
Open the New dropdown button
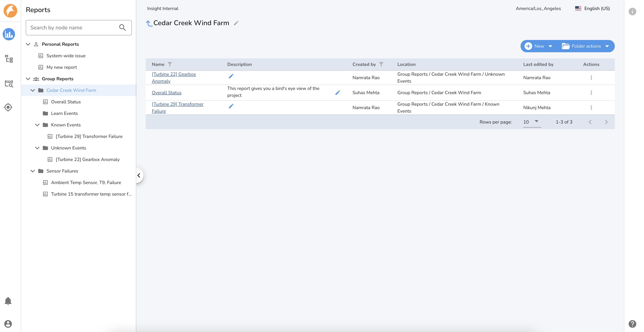[538, 46]
